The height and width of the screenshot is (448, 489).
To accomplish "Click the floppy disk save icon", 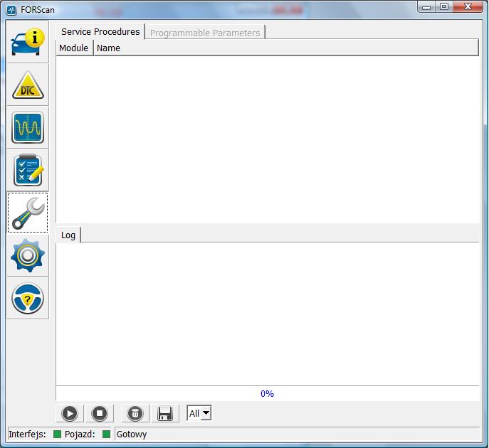I will [165, 413].
